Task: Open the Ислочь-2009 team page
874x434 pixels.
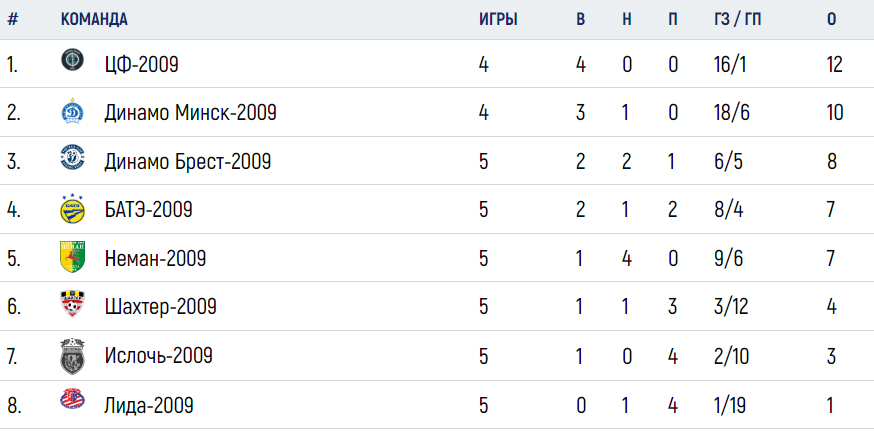Action: (x=159, y=355)
